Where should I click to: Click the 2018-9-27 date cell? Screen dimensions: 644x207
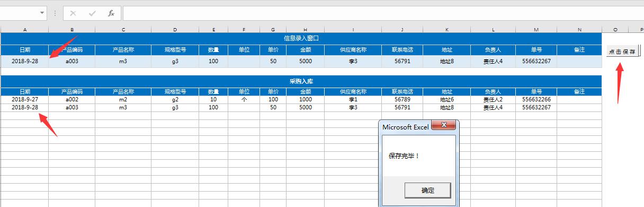click(24, 99)
